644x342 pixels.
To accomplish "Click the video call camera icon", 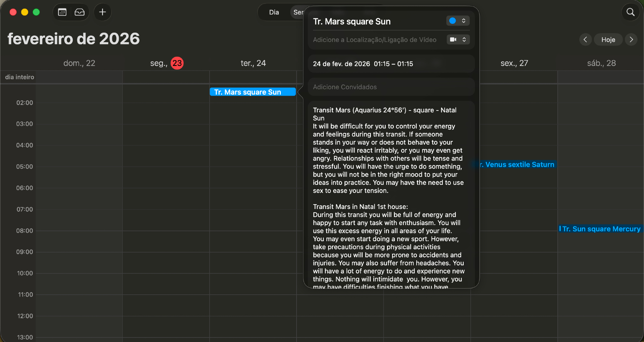I will coord(453,40).
